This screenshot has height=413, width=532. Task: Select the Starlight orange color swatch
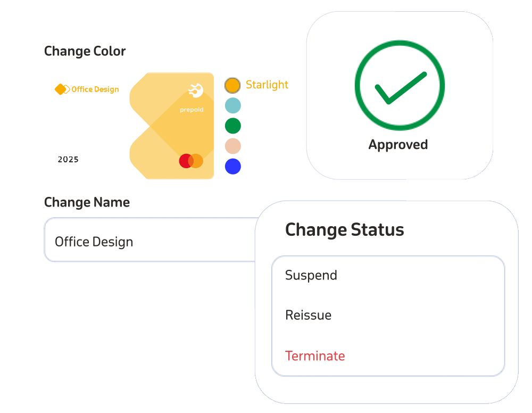(x=232, y=85)
